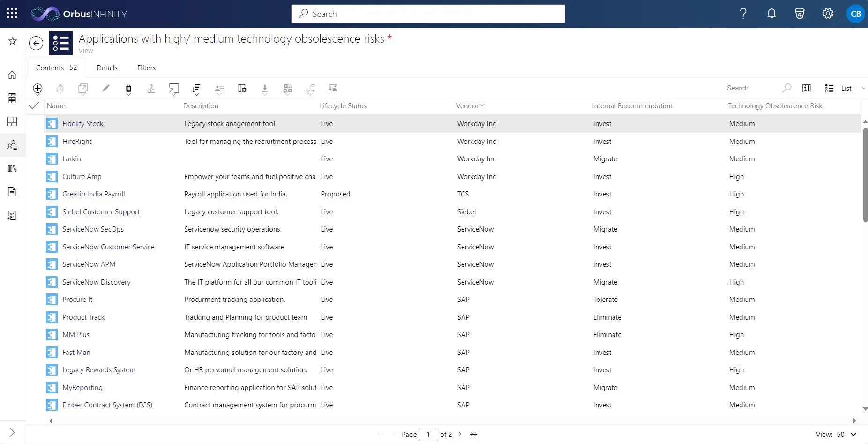Switch to the Details tab
The height and width of the screenshot is (444, 868).
point(107,68)
